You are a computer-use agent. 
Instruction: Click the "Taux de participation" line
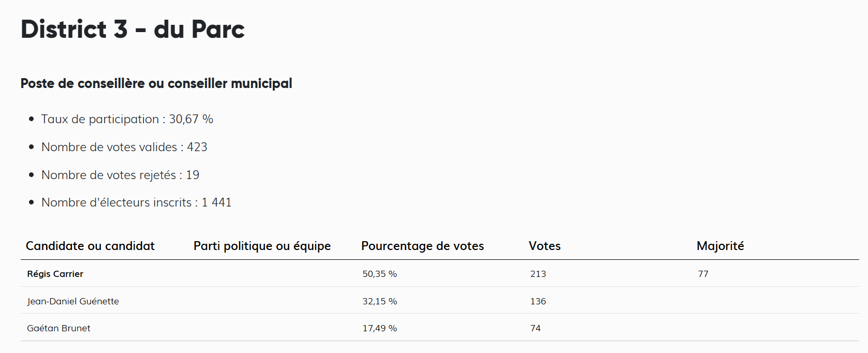(127, 119)
